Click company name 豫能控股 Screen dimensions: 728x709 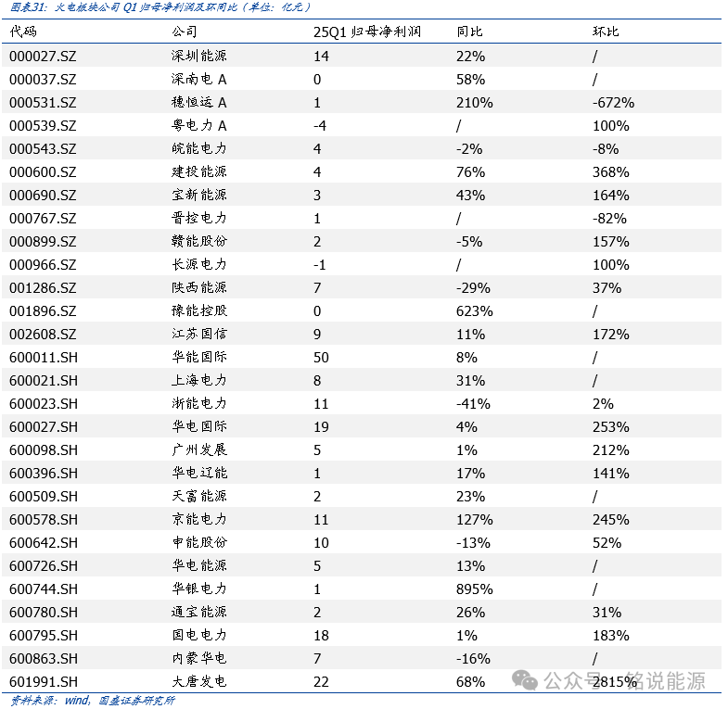(x=199, y=310)
